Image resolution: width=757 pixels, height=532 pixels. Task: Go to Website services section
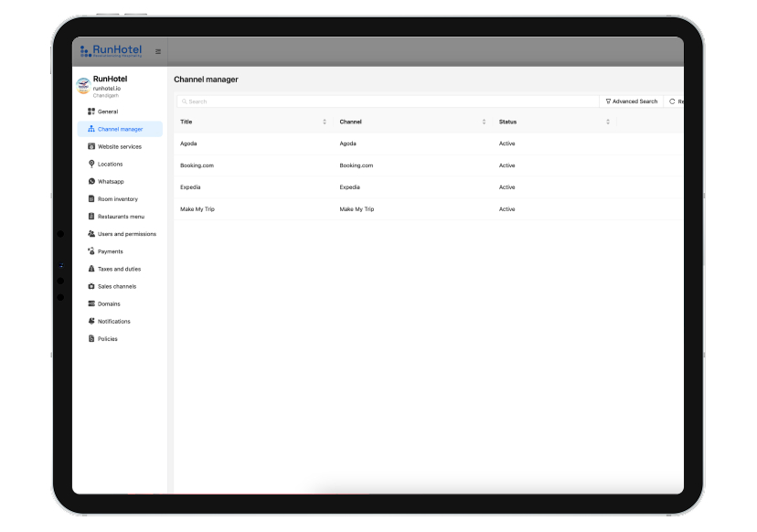(x=120, y=146)
